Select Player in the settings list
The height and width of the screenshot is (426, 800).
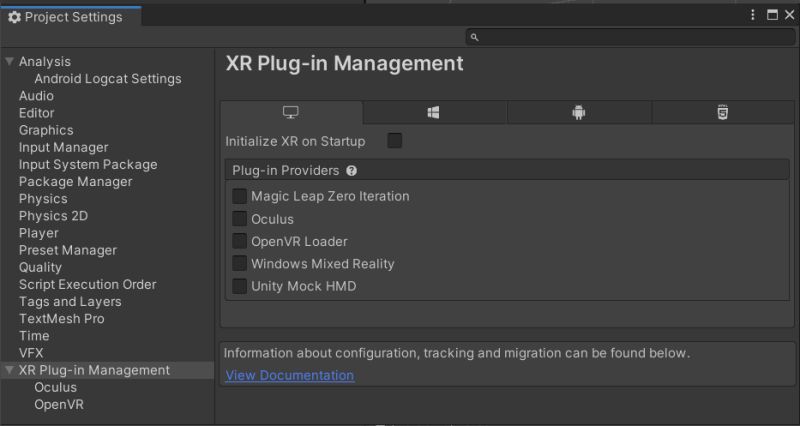tap(39, 233)
